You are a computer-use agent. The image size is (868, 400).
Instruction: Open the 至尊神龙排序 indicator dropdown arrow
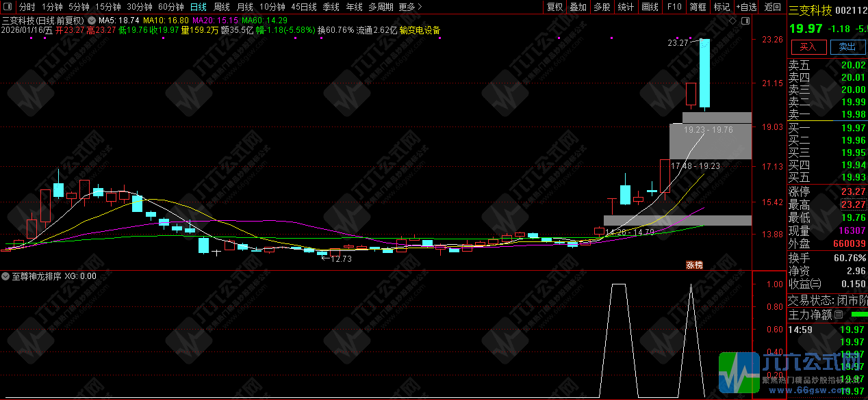point(6,277)
